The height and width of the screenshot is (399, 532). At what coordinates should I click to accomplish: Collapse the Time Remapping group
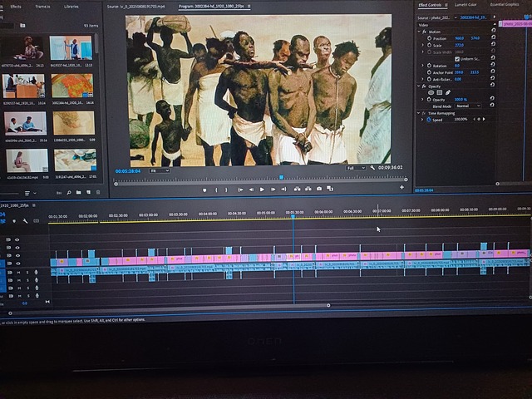(419, 113)
